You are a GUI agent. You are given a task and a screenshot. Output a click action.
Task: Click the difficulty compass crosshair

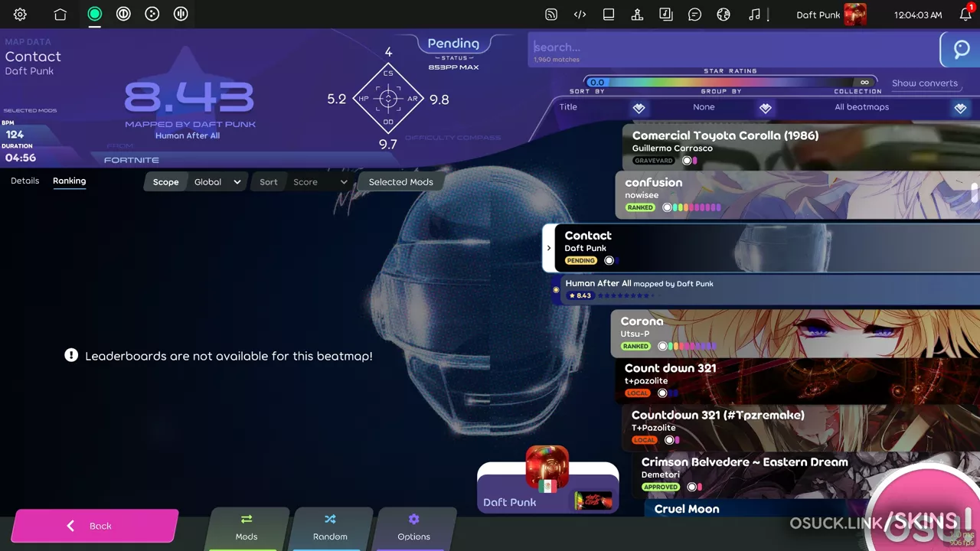click(388, 99)
